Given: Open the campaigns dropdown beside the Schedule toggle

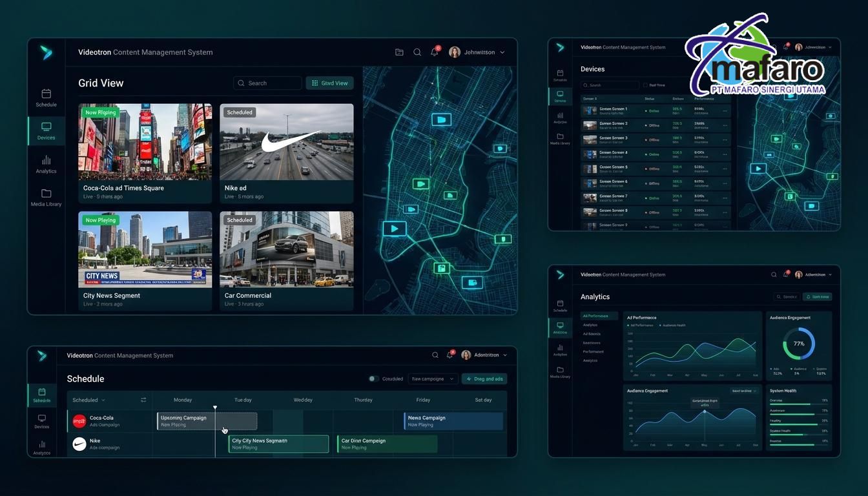Looking at the screenshot, I should [433, 379].
